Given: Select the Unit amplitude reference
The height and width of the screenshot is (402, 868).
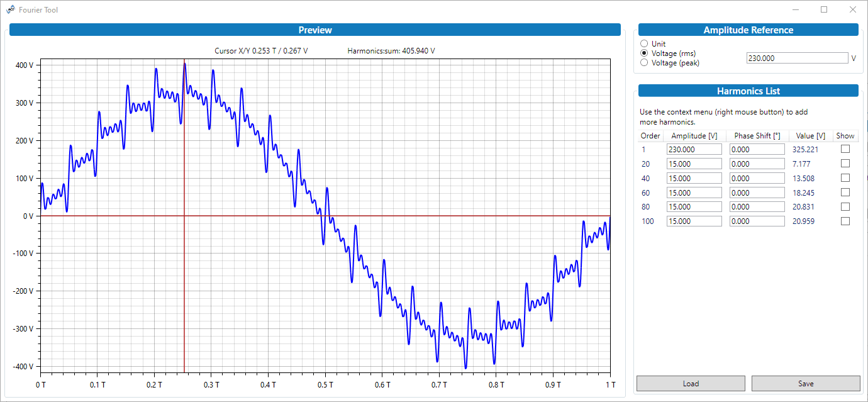Looking at the screenshot, I should (643, 44).
